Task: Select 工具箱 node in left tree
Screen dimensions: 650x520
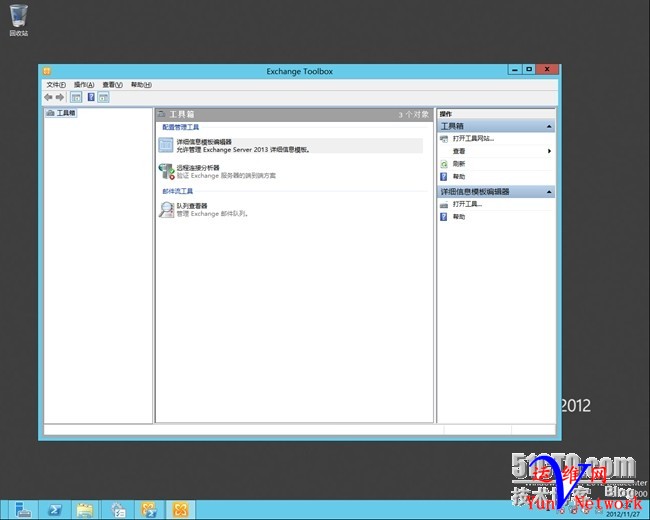Action: 61,113
